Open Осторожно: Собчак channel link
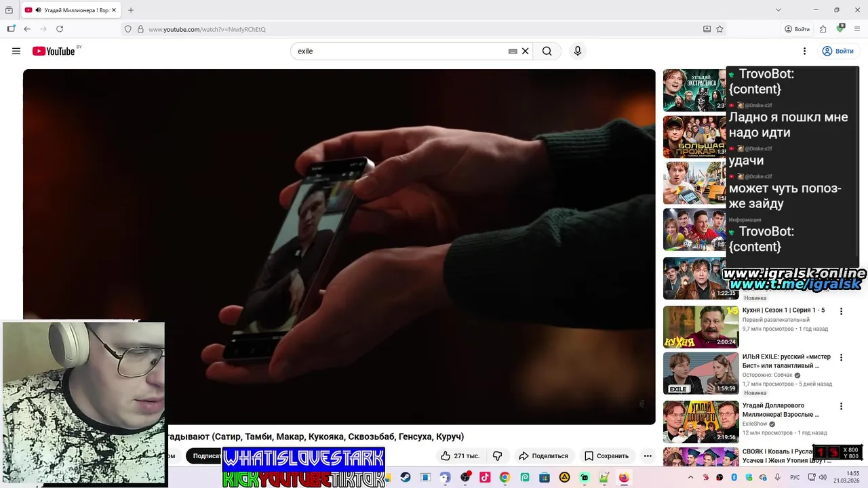This screenshot has height=488, width=868. tap(768, 375)
